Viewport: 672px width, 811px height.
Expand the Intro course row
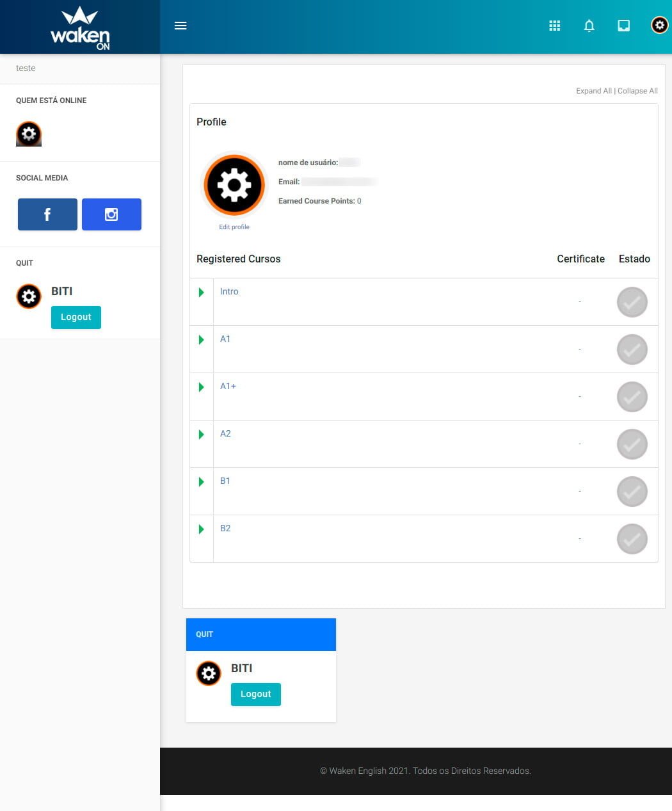click(202, 293)
